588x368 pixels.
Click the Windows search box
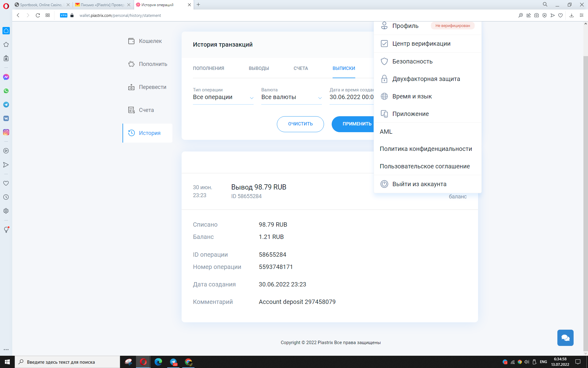pyautogui.click(x=67, y=362)
